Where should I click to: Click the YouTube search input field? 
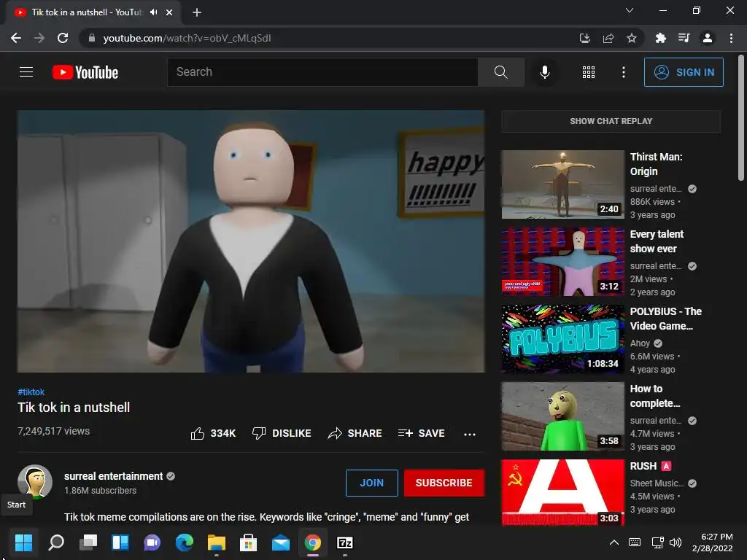322,72
